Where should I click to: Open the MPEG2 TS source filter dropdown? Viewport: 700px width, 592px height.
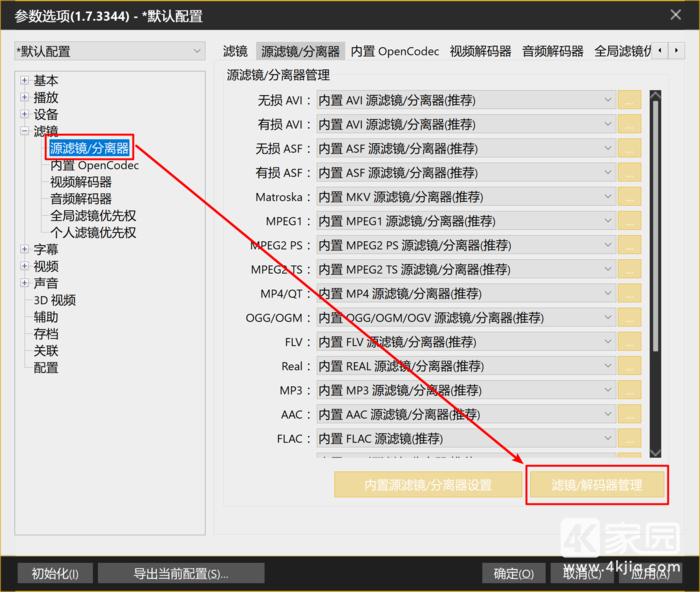tap(465, 270)
